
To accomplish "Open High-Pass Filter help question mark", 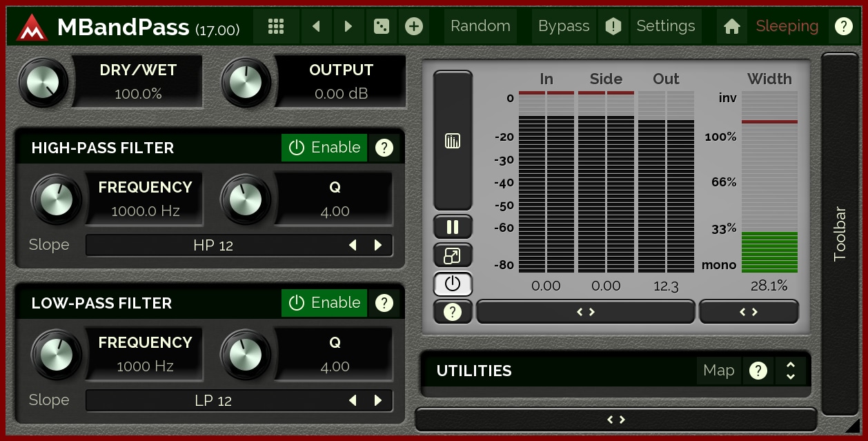I will click(384, 148).
